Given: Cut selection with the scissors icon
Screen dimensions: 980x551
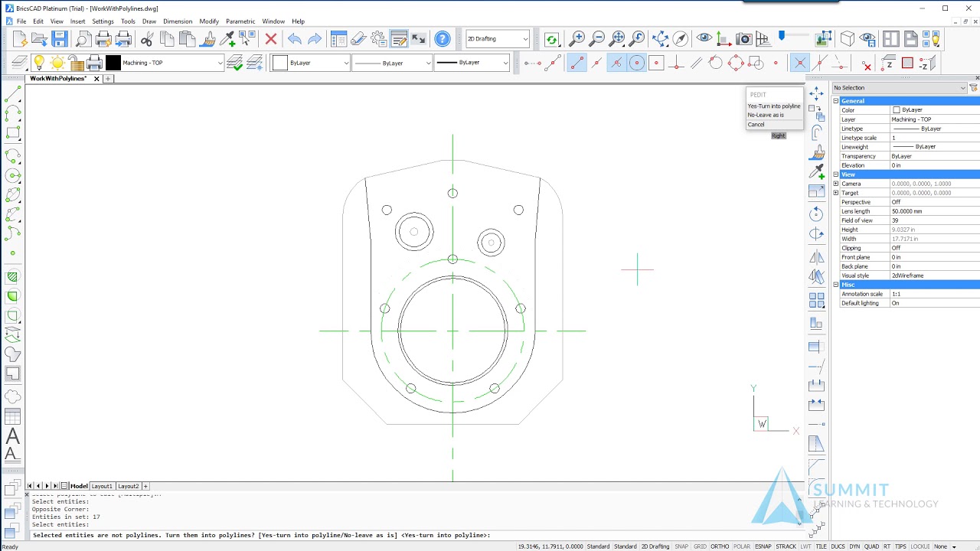Looking at the screenshot, I should click(147, 39).
